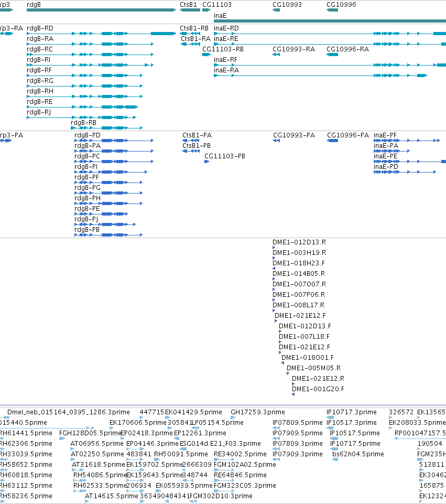Select protein rdgB-PB
The width and height of the screenshot is (446, 504).
pyautogui.click(x=108, y=235)
